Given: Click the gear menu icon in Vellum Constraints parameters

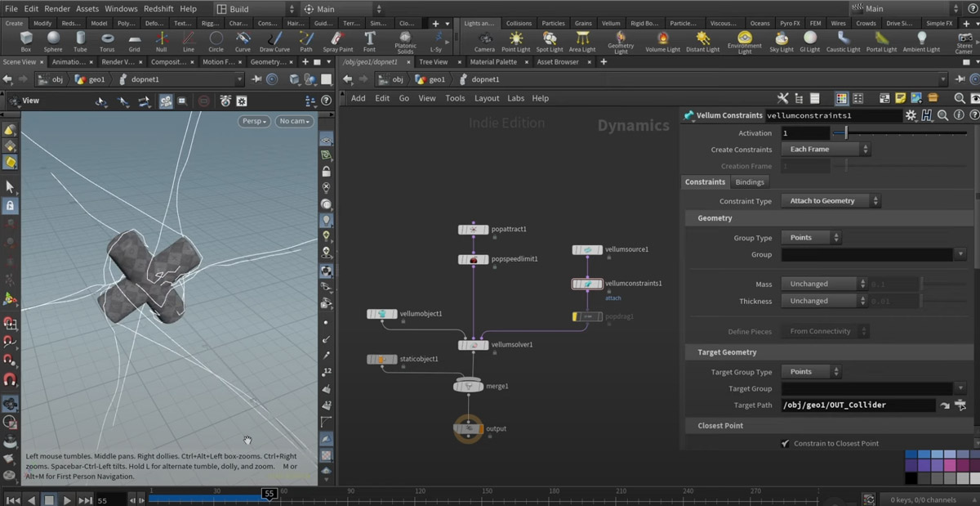Looking at the screenshot, I should (x=911, y=115).
